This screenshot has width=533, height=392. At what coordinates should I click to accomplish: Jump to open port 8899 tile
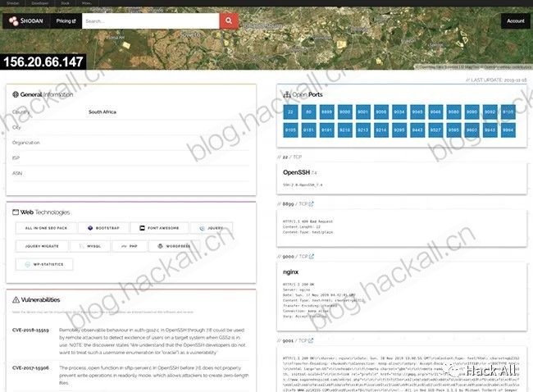326,112
